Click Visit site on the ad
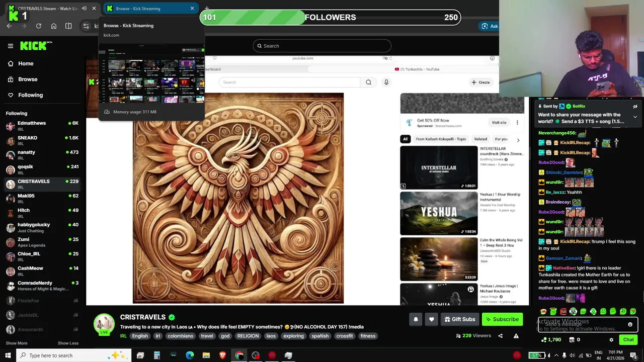Viewport: 644px width, 362px height. [499, 122]
